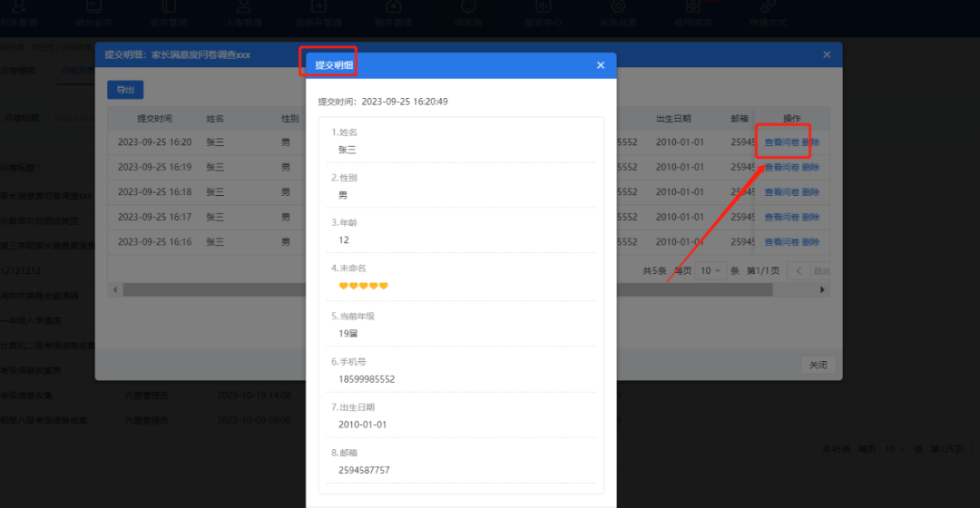Open 查看问卷 for the 16:16 submission
This screenshot has width=980, height=508.
click(781, 242)
